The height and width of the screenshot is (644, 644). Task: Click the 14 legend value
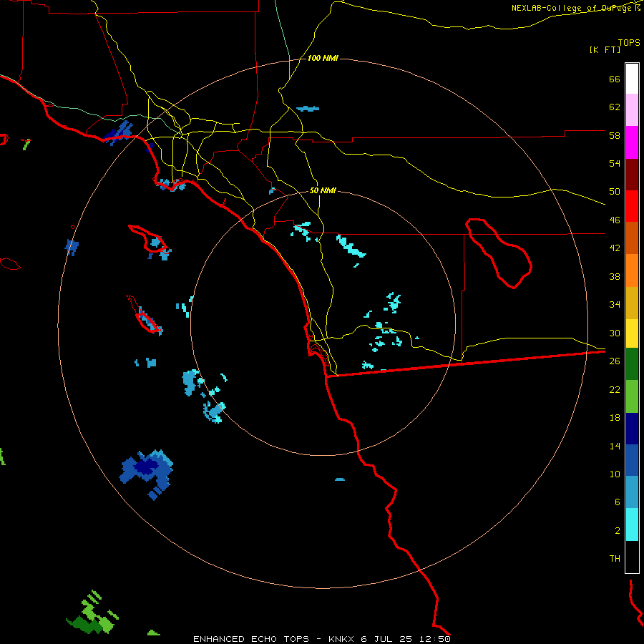(x=615, y=446)
